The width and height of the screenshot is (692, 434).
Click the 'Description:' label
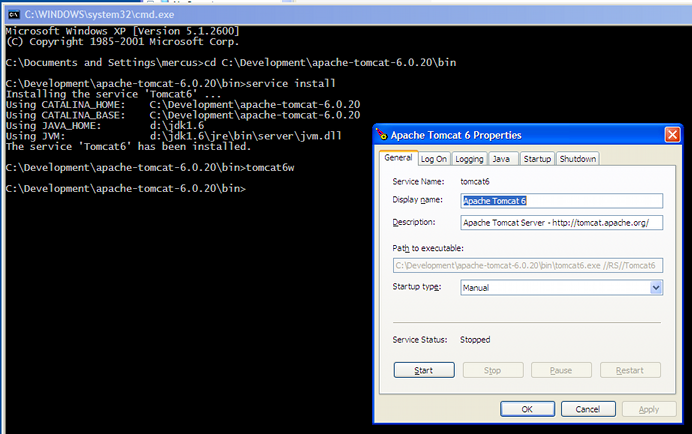(x=414, y=222)
